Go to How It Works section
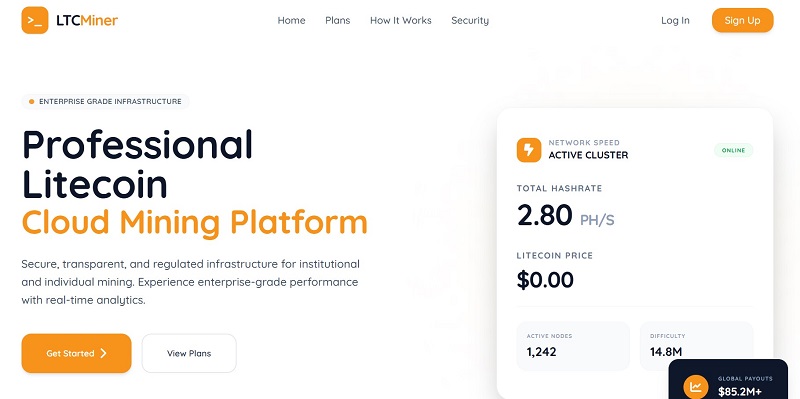 click(401, 20)
